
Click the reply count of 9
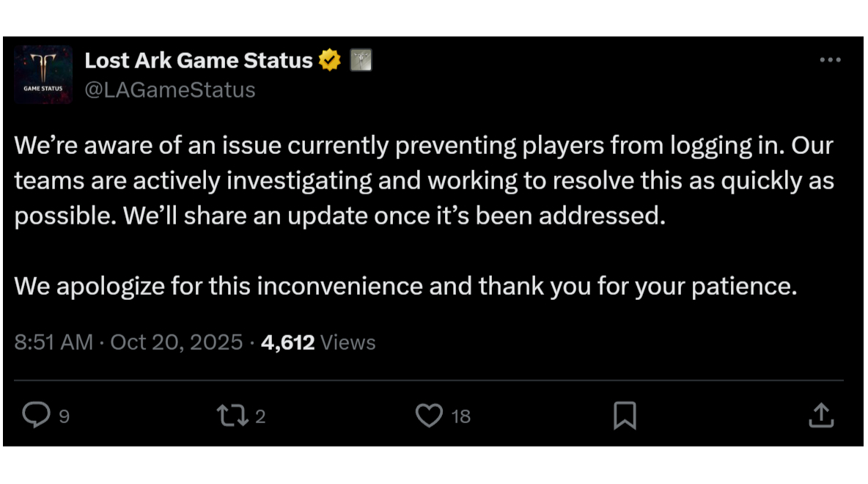coord(64,417)
